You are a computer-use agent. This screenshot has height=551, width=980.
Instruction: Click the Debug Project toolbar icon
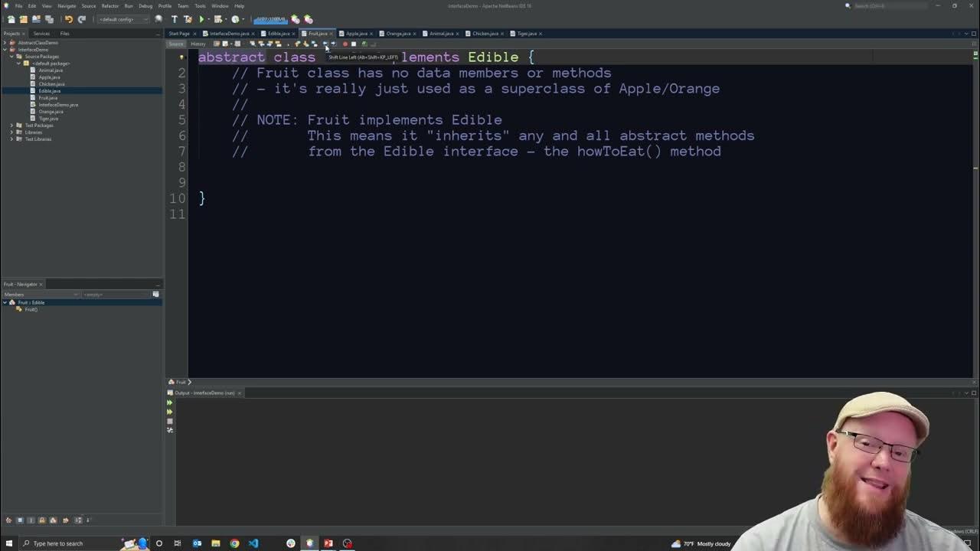[x=218, y=19]
